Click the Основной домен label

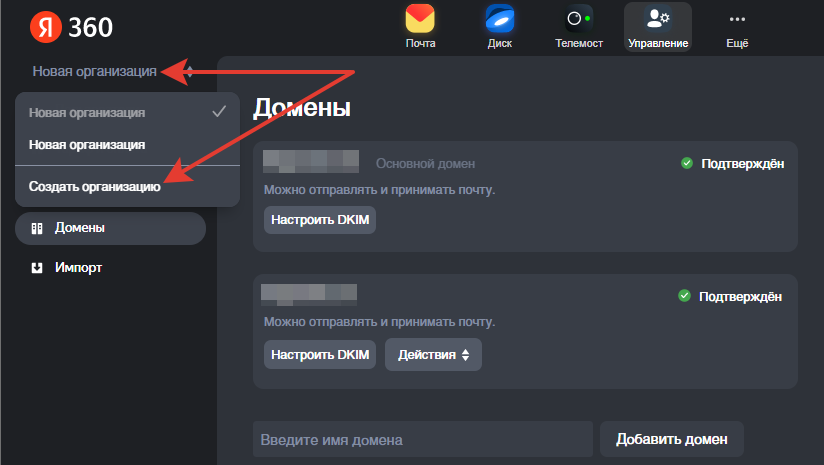[x=425, y=164]
